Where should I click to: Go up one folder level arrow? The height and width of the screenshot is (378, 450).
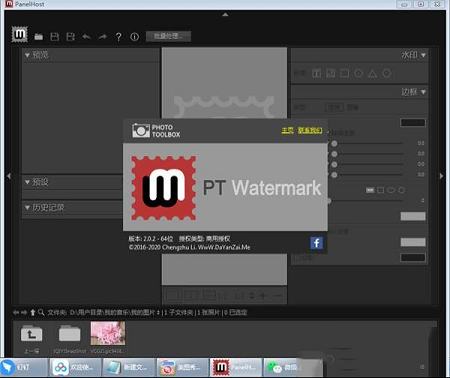tap(33, 312)
